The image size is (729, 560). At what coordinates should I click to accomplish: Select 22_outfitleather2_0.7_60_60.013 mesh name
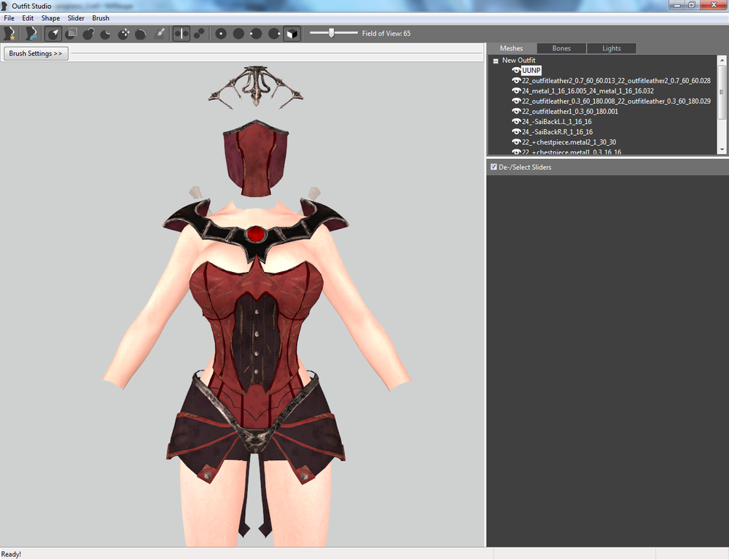pyautogui.click(x=616, y=81)
